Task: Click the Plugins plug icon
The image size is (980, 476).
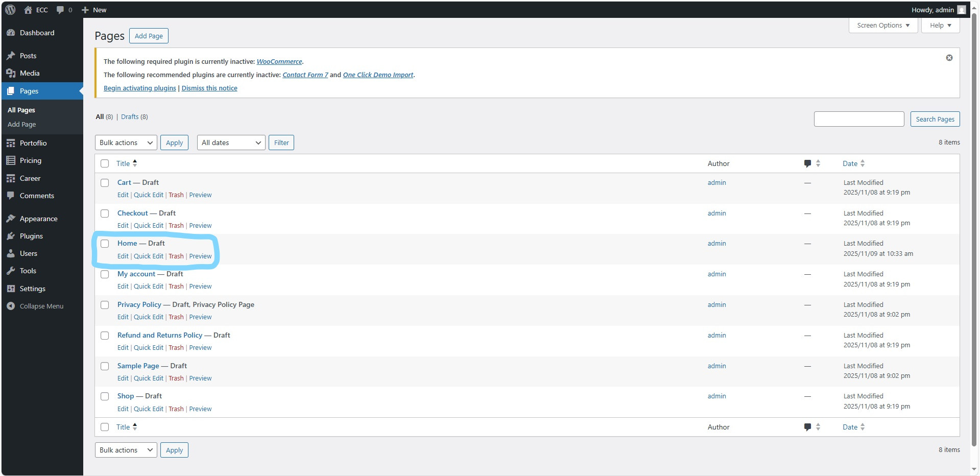Action: [x=11, y=236]
